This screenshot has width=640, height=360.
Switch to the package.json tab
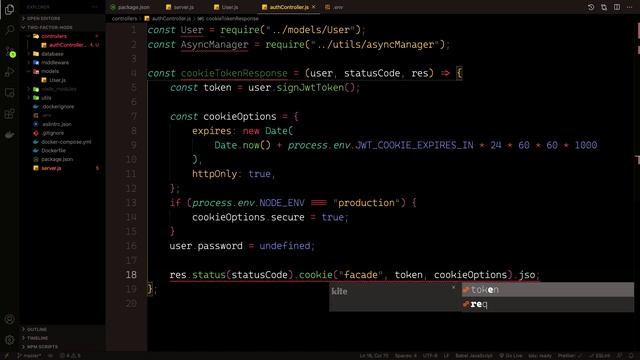click(131, 7)
